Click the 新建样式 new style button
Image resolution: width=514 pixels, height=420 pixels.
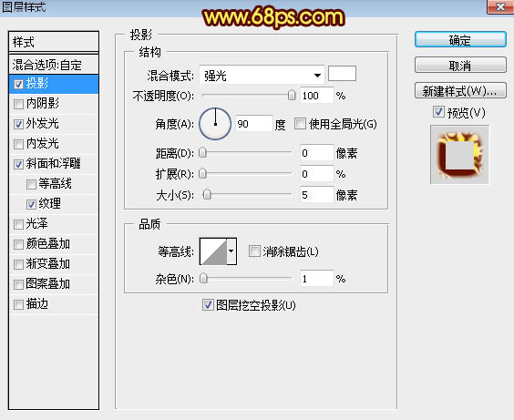(x=460, y=91)
